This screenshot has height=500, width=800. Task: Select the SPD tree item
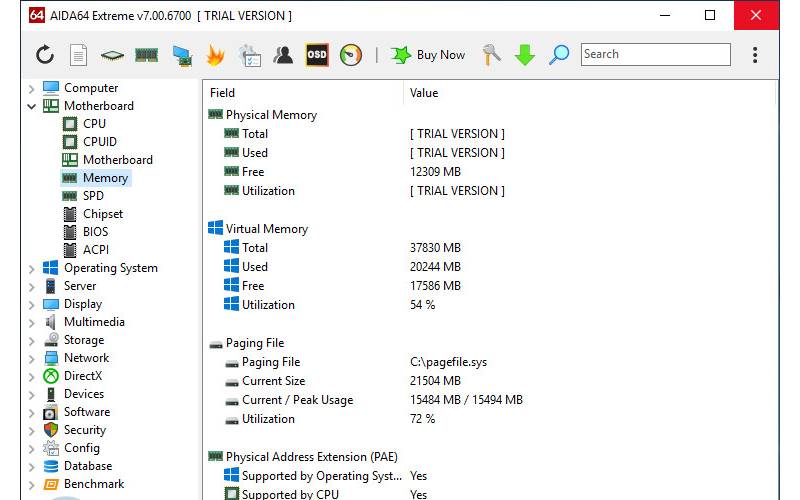click(x=93, y=196)
